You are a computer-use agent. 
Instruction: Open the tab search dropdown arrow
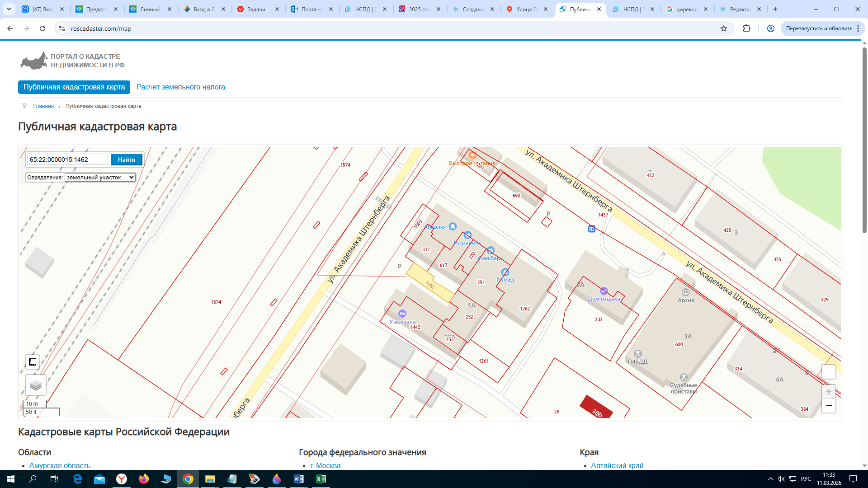click(x=9, y=9)
